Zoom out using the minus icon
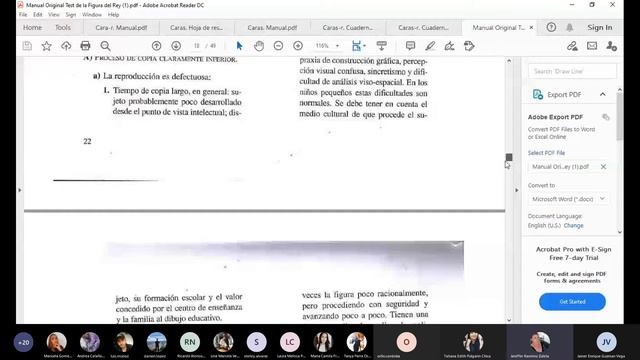This screenshot has width=640, height=360. click(278, 46)
